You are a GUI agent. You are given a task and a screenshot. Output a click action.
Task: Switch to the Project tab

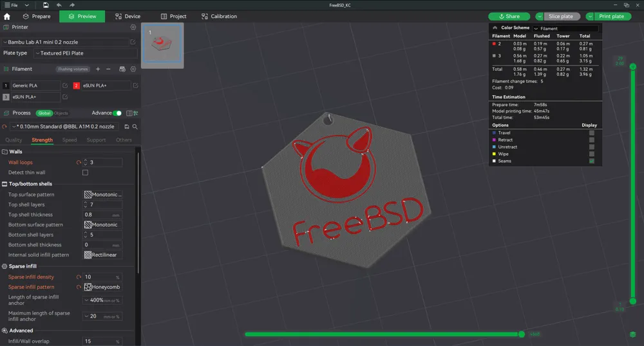point(173,16)
